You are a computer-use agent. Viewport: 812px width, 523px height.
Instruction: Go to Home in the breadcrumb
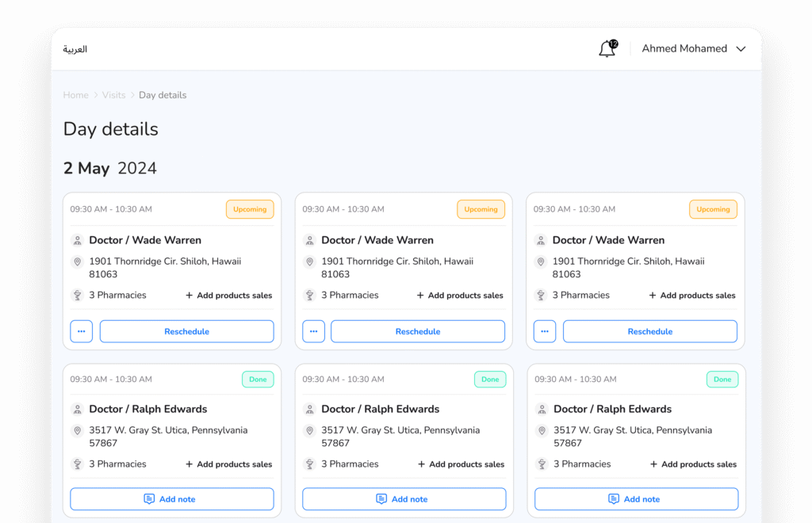[76, 95]
